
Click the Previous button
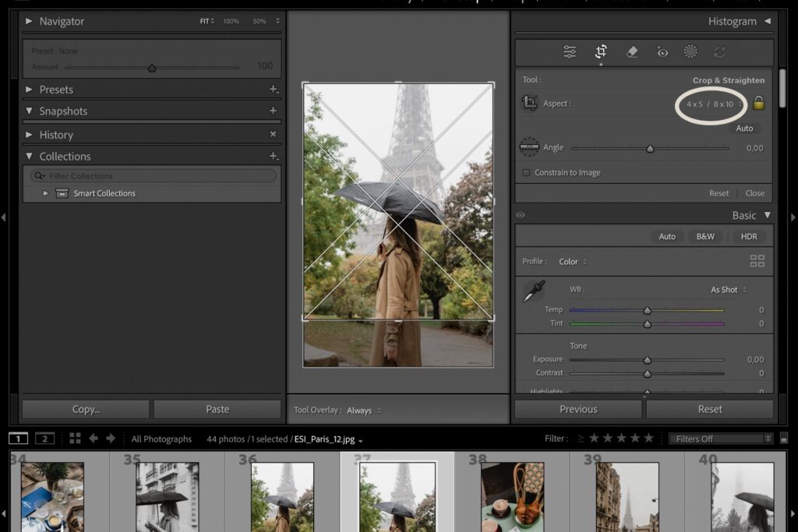point(578,410)
